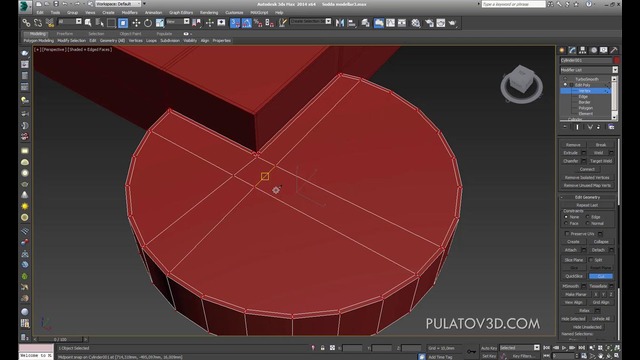Screen dimensions: 640x360
Task: Switch to the Hierarchy command panel tab
Action: click(582, 50)
